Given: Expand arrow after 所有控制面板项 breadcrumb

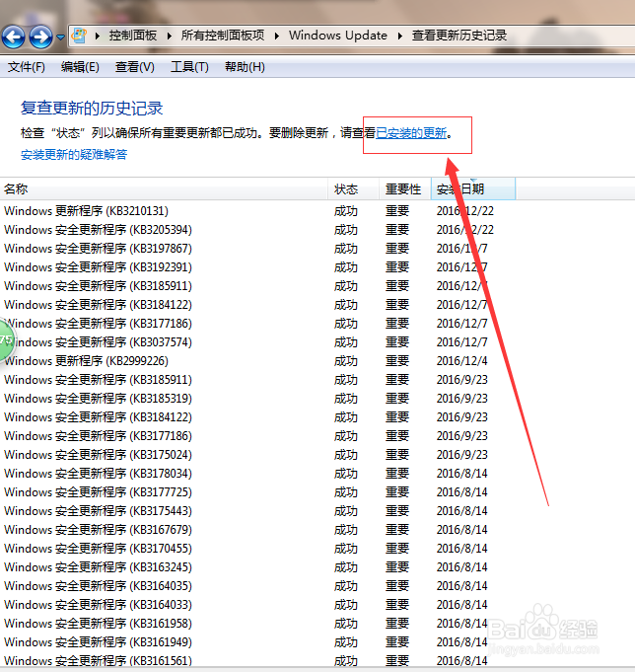Looking at the screenshot, I should pos(277,36).
